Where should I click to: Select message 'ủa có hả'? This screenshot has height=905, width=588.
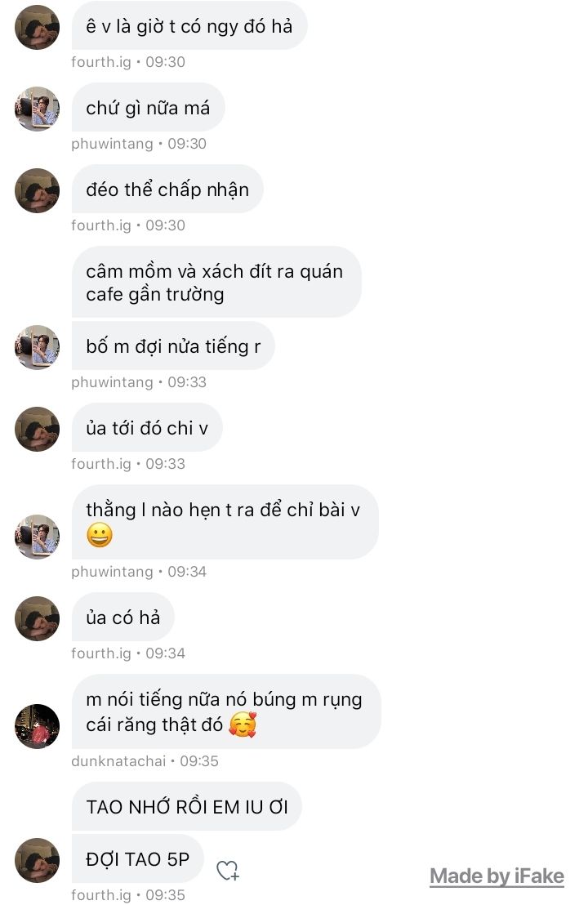[123, 617]
